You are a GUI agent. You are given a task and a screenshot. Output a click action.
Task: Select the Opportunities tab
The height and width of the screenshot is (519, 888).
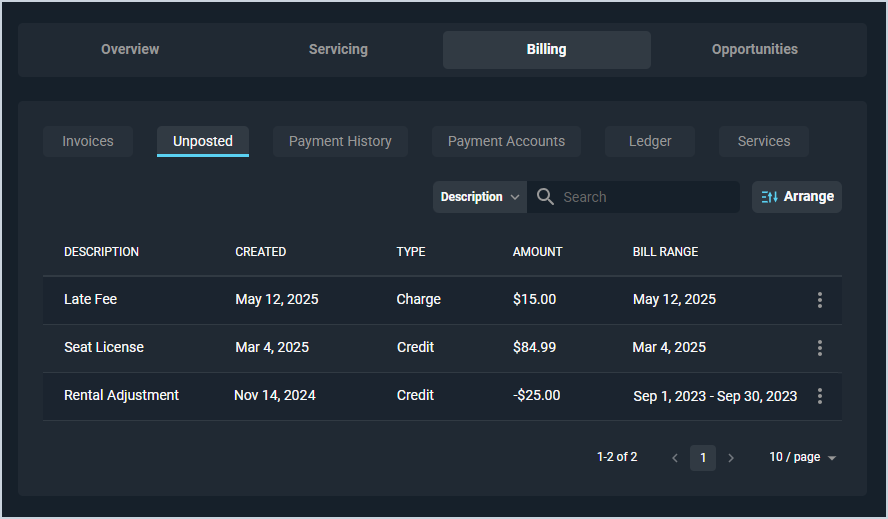point(755,49)
